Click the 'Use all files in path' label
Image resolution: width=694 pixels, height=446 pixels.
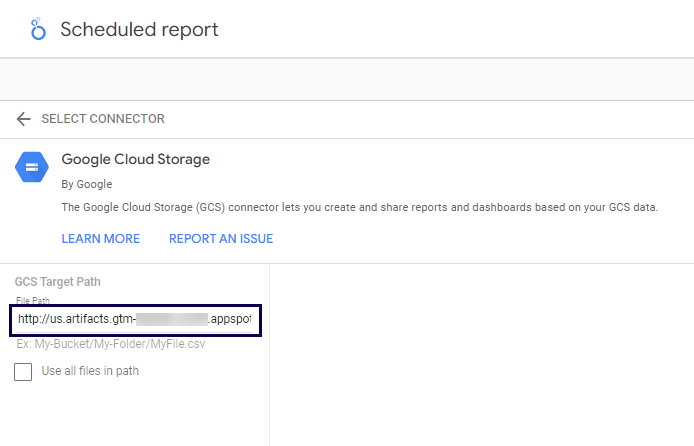[x=90, y=372]
